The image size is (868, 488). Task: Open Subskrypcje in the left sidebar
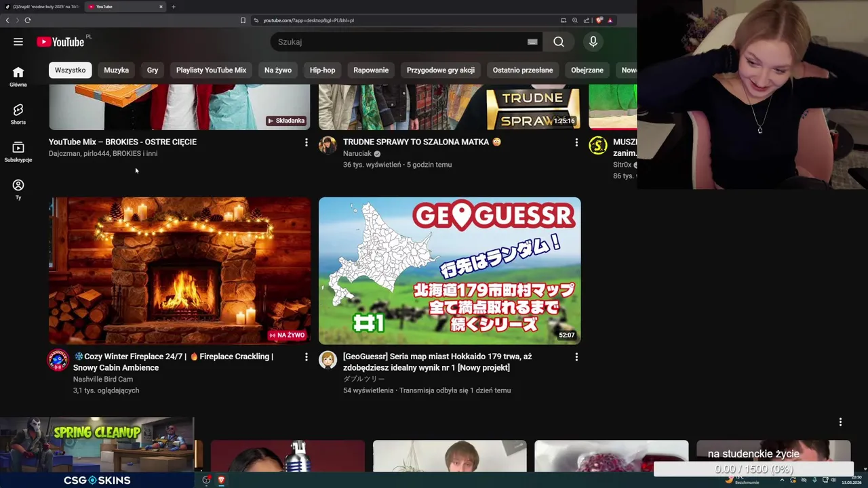tap(18, 152)
